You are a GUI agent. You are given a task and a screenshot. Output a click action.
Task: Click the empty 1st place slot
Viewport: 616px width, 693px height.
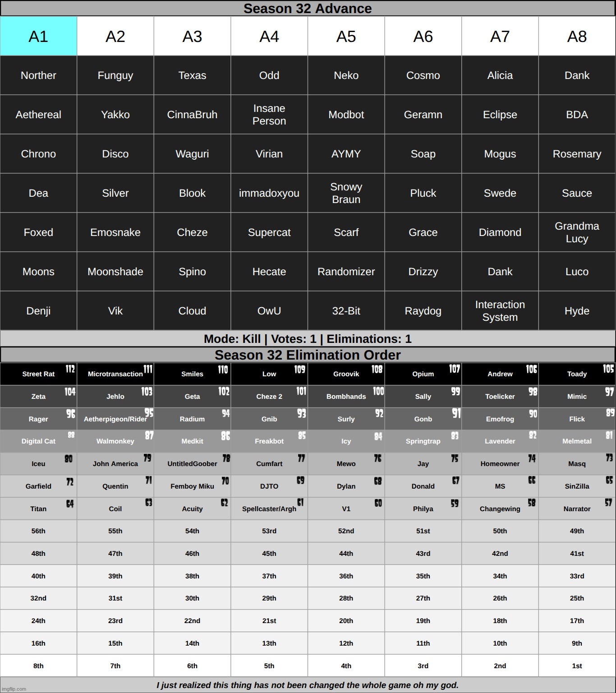[x=577, y=665]
